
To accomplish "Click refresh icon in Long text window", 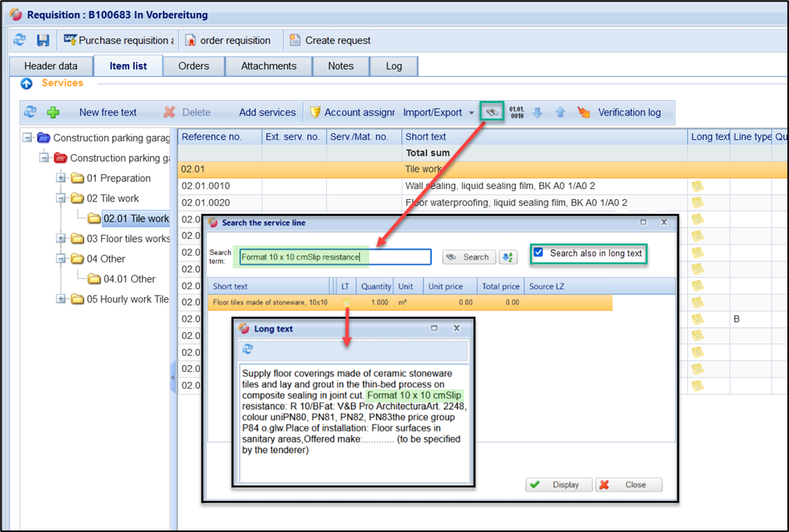I will tap(247, 349).
